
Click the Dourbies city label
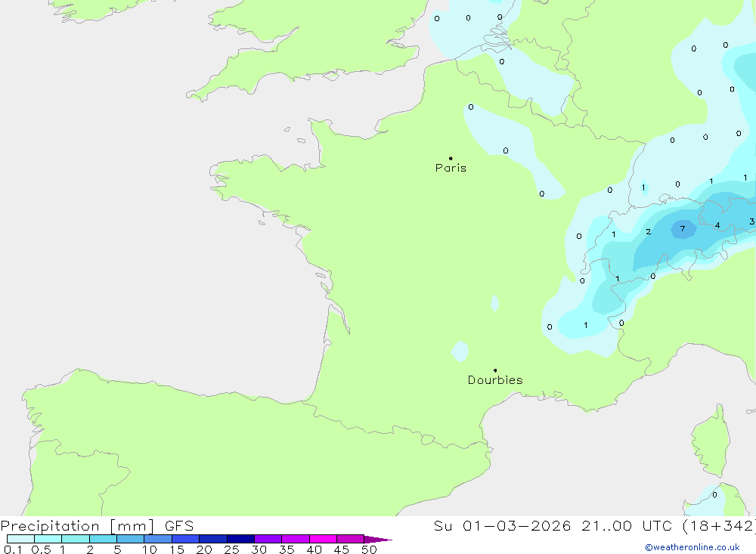495,380
